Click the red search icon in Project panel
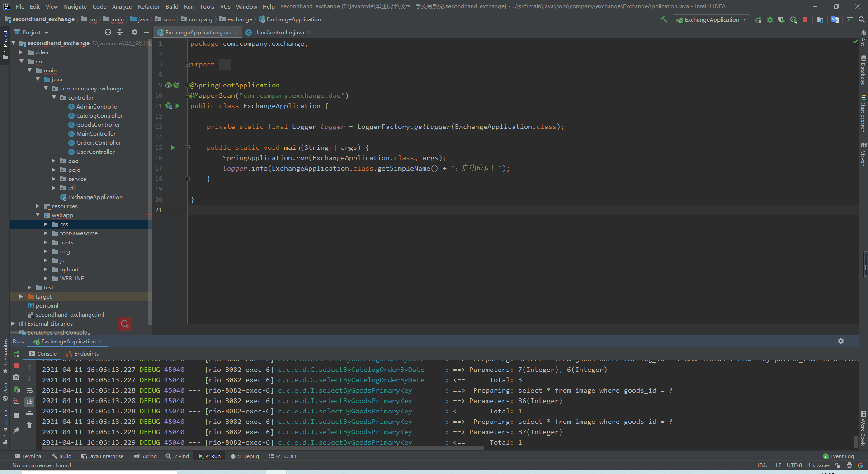 (125, 324)
